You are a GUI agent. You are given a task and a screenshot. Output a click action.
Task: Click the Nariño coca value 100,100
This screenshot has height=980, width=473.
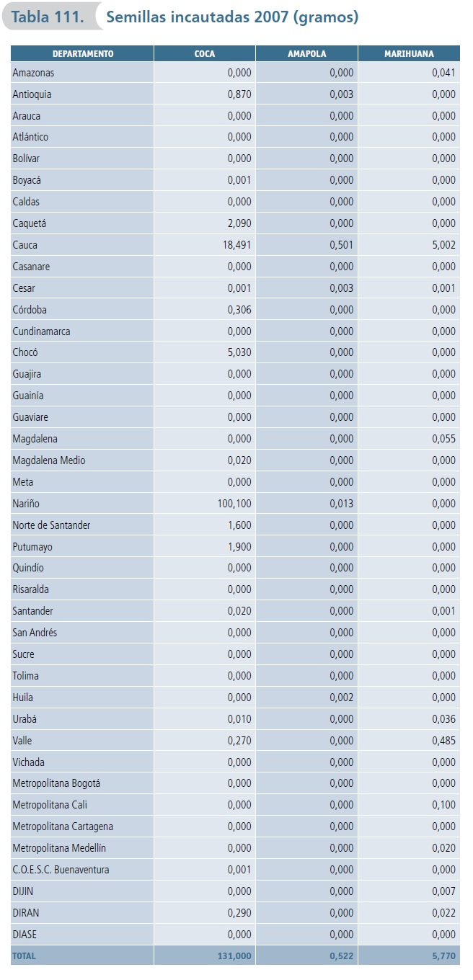pyautogui.click(x=234, y=504)
